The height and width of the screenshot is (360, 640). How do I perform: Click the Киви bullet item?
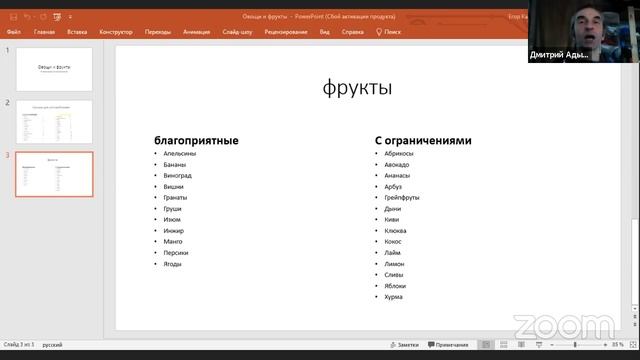[391, 220]
